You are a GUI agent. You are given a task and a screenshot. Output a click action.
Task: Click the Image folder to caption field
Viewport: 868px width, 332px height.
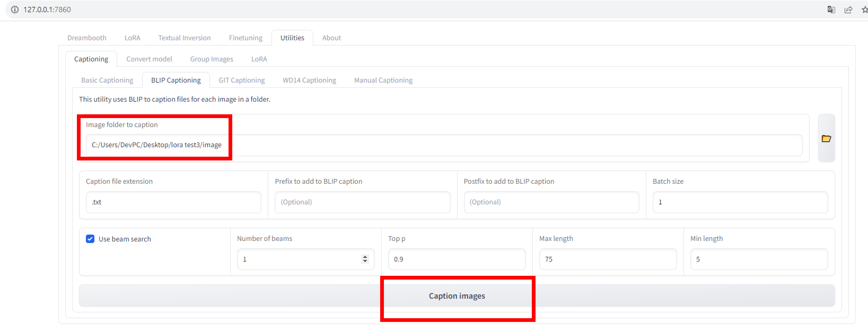(x=444, y=145)
